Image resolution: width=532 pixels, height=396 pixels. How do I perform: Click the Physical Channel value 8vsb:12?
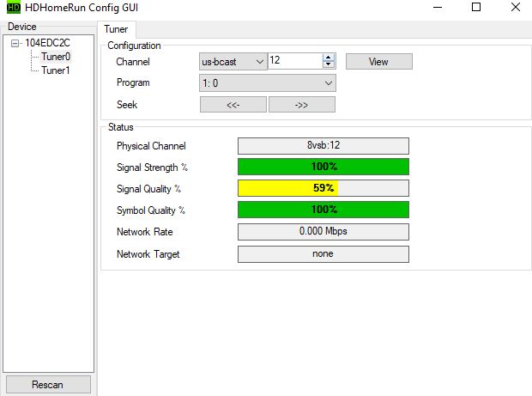click(x=323, y=146)
